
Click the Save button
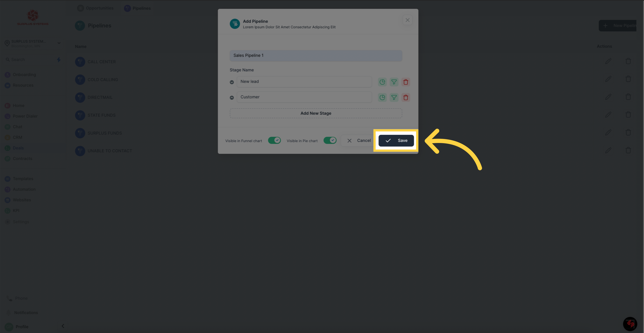(x=396, y=141)
